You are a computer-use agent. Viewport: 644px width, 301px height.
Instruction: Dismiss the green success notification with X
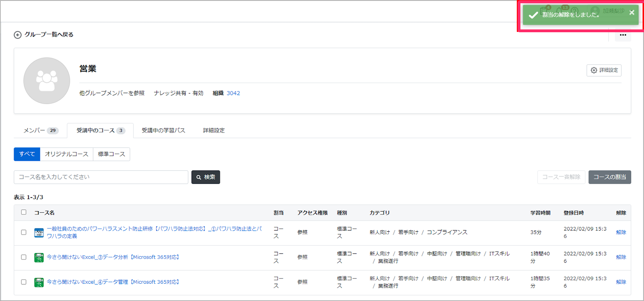pyautogui.click(x=632, y=12)
